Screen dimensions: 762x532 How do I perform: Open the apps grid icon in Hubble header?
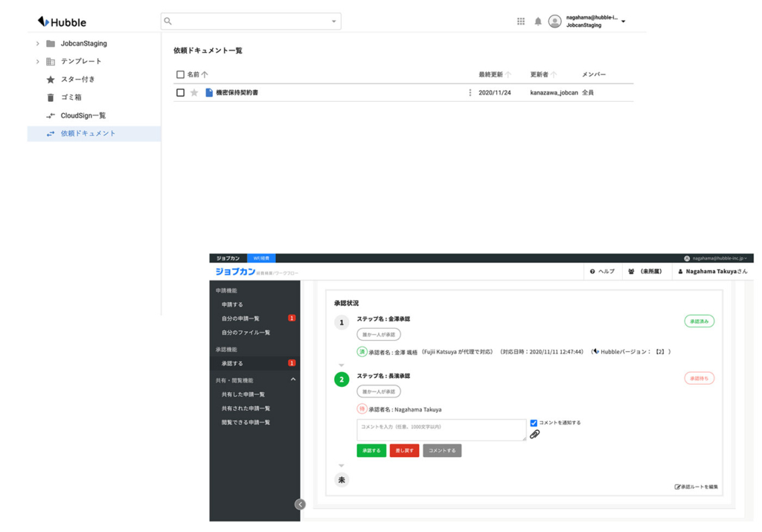coord(521,22)
